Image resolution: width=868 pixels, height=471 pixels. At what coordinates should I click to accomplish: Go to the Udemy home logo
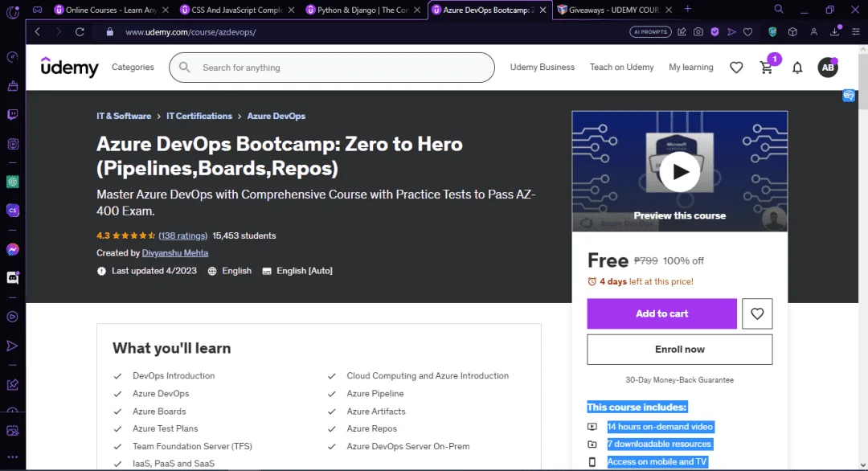(70, 67)
